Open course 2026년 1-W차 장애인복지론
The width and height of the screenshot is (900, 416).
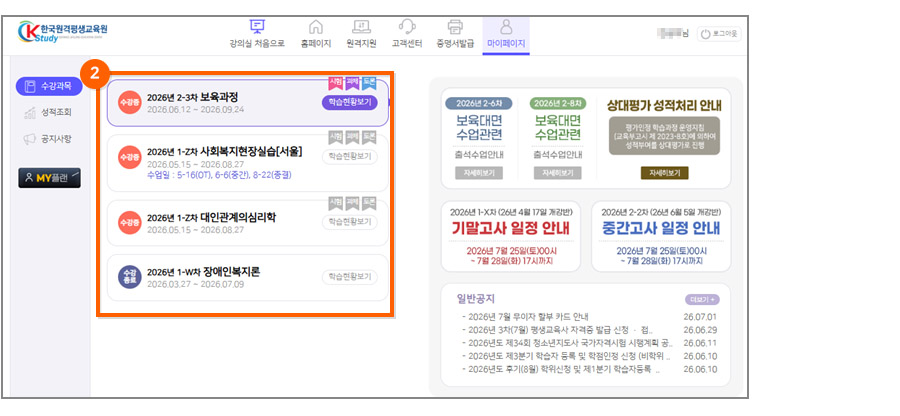pyautogui.click(x=204, y=272)
